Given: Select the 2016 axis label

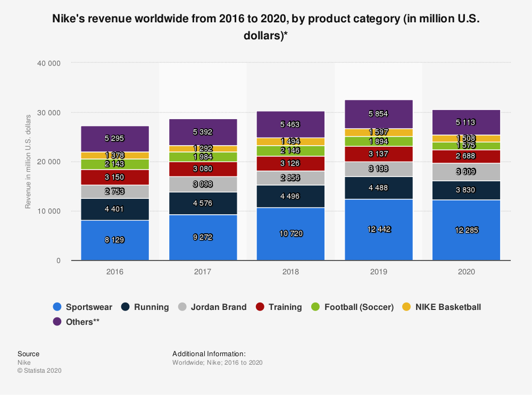Looking at the screenshot, I should 114,272.
